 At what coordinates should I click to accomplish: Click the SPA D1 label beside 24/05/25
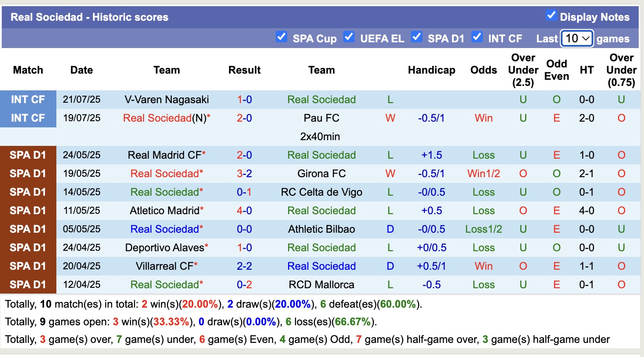[x=28, y=155]
